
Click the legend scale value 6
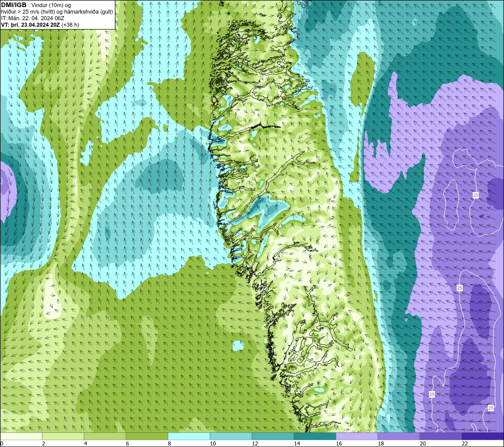(x=128, y=444)
